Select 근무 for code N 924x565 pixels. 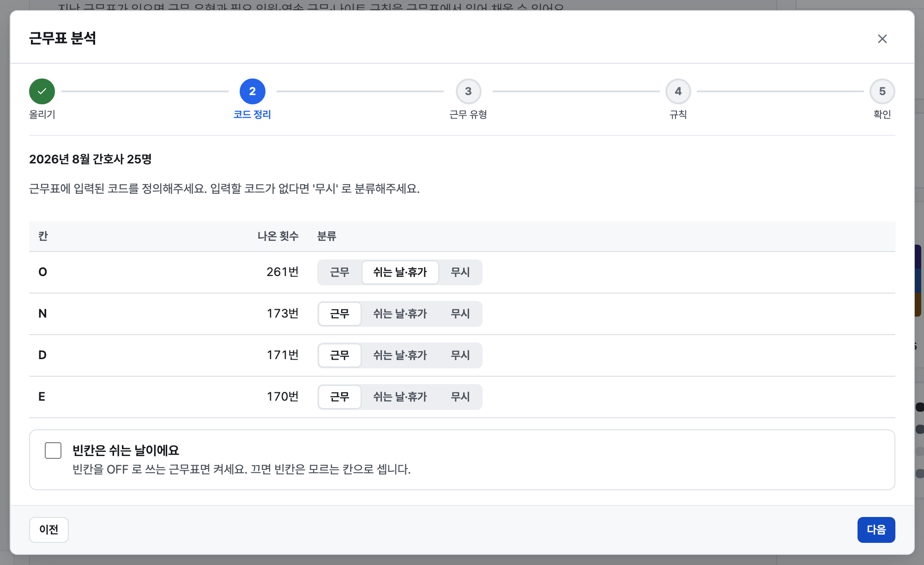pos(340,314)
